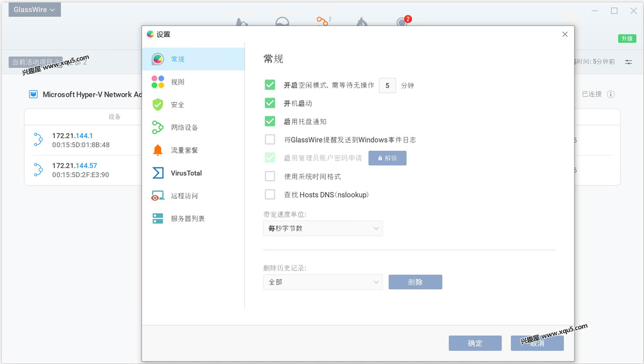Click the monitor eye 远程访问 icon
This screenshot has height=364, width=644.
[x=158, y=196]
